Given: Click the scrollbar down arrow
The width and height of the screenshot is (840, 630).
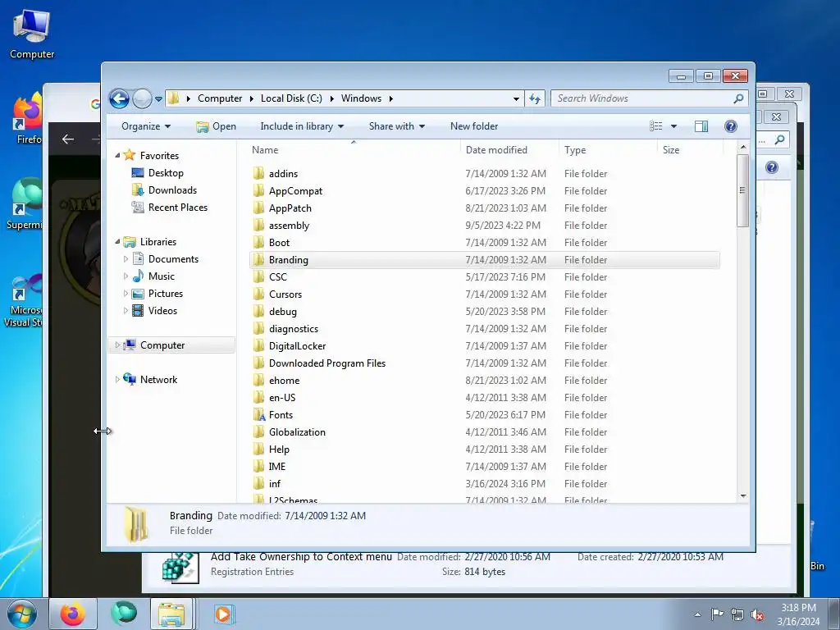Looking at the screenshot, I should [x=742, y=496].
